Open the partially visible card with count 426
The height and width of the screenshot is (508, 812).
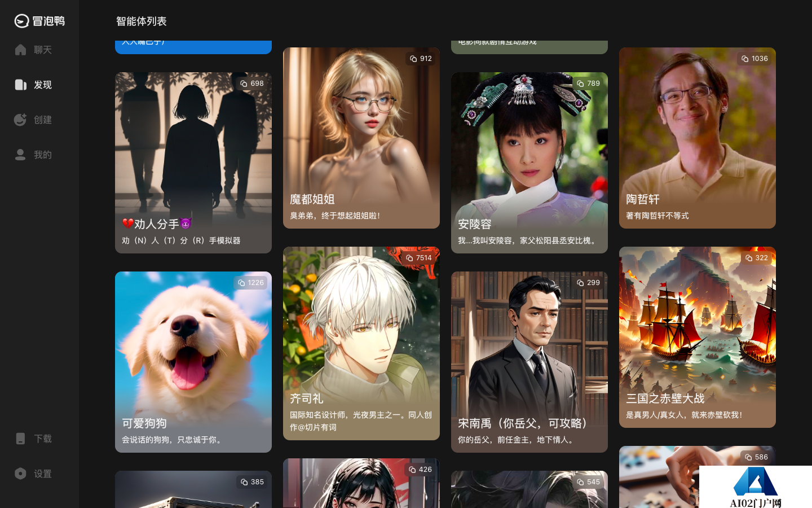click(x=361, y=483)
